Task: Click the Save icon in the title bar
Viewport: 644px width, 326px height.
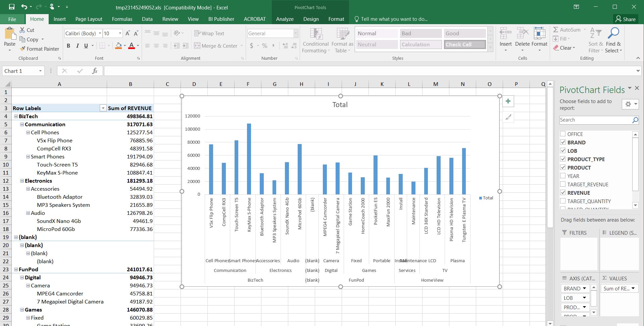Action: pos(12,7)
